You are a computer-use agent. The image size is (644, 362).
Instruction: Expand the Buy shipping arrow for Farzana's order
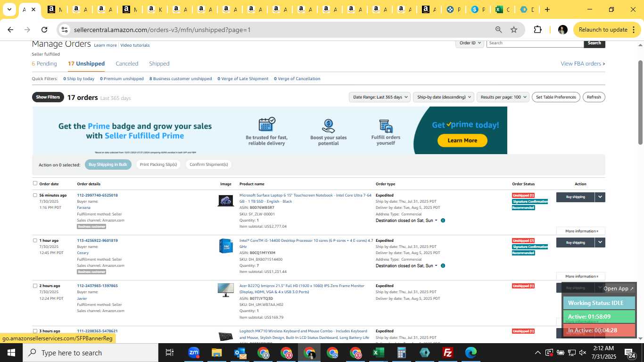(600, 197)
